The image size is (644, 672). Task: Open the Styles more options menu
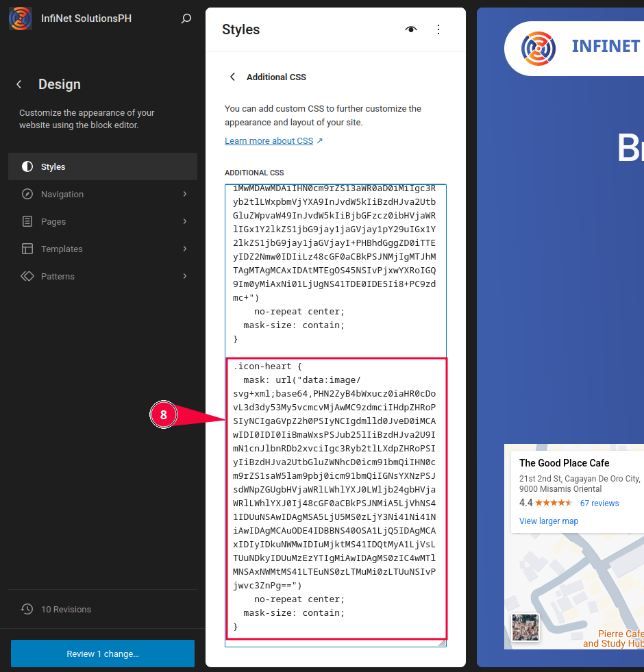pos(438,29)
